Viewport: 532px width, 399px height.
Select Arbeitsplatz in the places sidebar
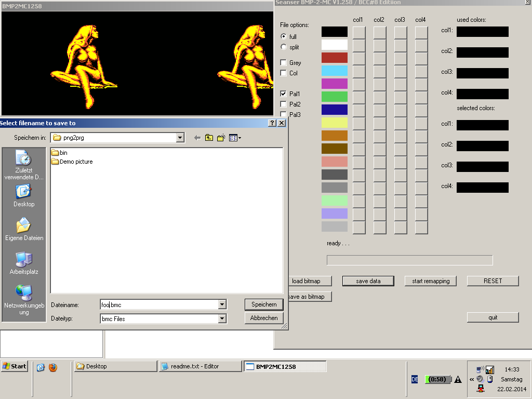click(24, 263)
